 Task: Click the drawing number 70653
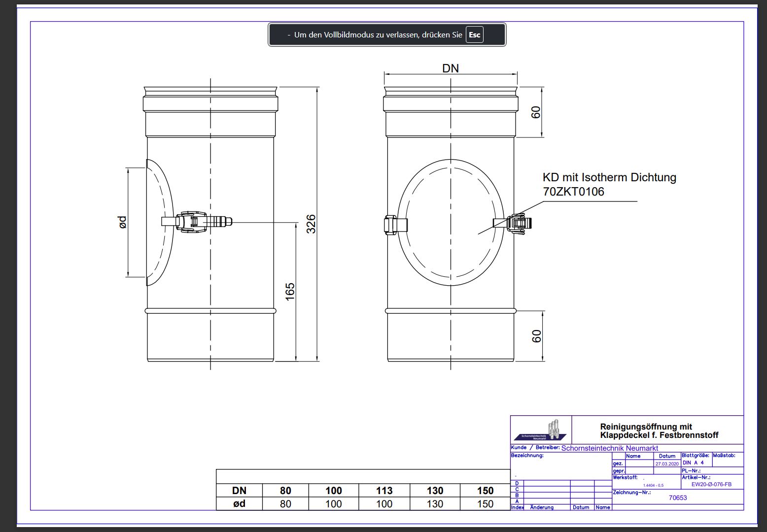coord(677,498)
